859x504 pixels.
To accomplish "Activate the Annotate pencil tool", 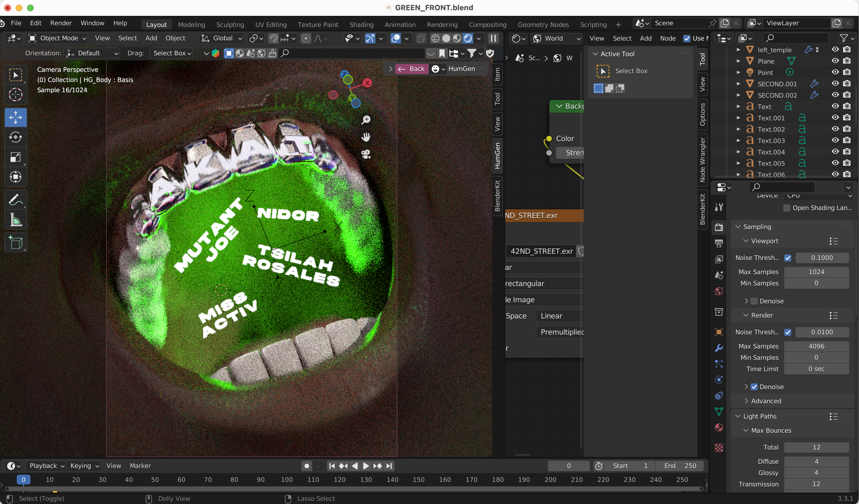I will click(15, 199).
